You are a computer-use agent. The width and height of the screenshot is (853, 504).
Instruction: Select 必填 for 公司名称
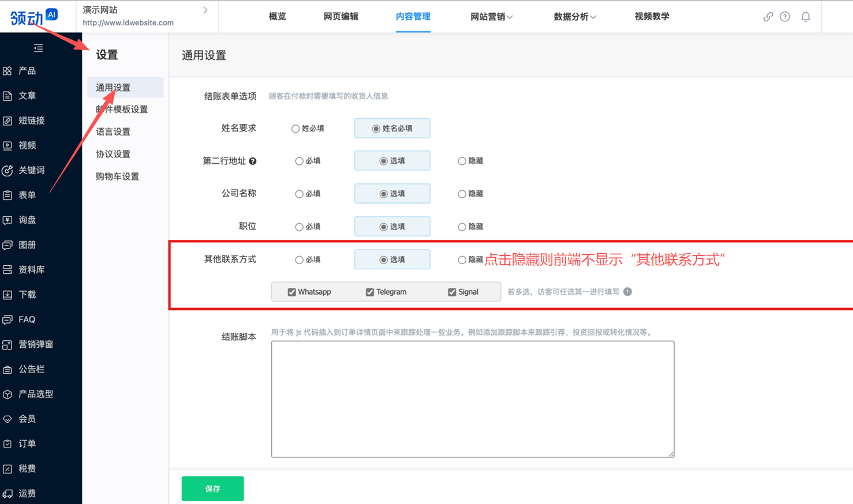(x=300, y=193)
